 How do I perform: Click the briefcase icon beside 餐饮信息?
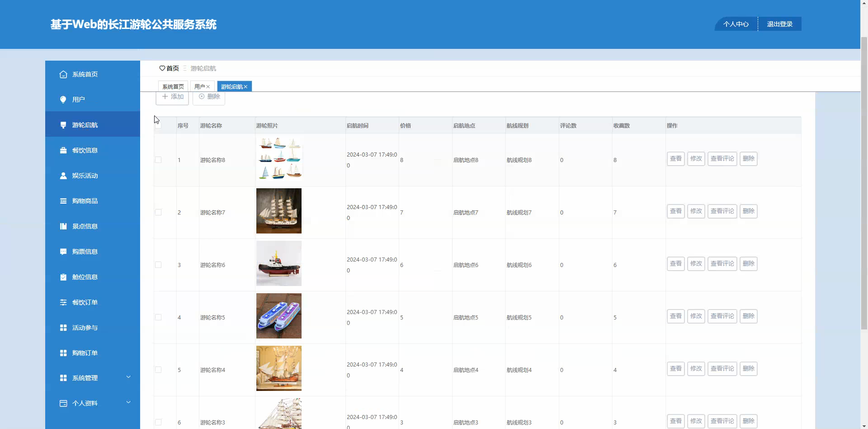[x=63, y=150]
